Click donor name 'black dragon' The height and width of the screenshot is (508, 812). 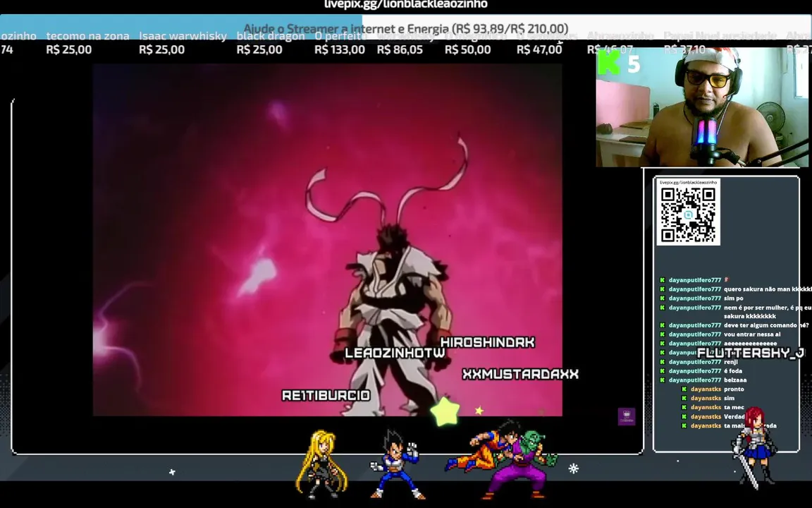pyautogui.click(x=271, y=36)
